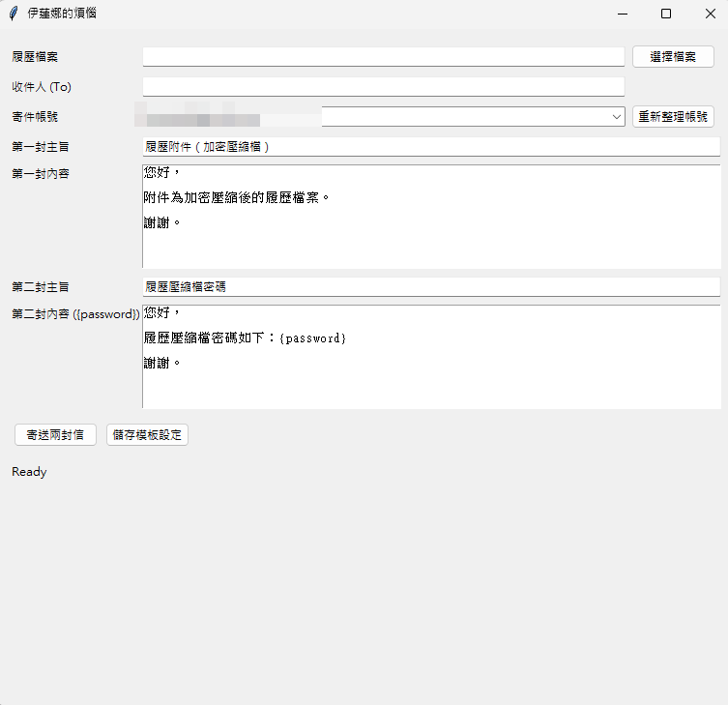Save template via 儲存模板設定 button

(x=147, y=435)
